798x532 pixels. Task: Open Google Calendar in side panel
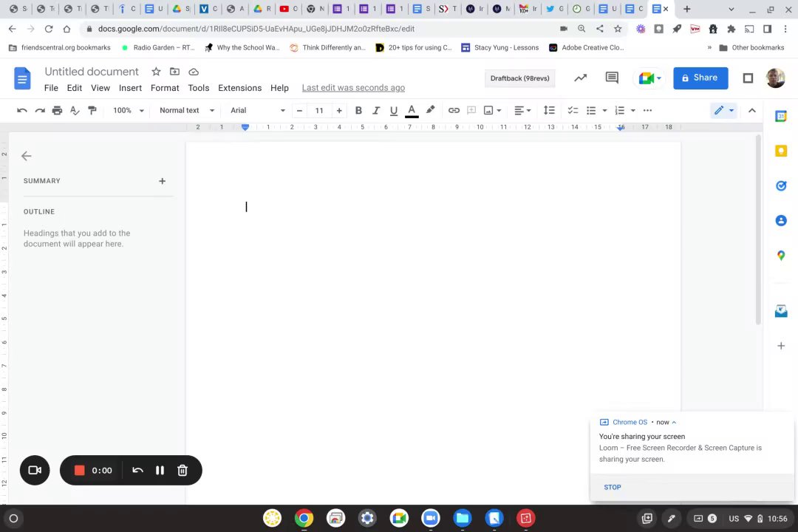click(x=781, y=116)
